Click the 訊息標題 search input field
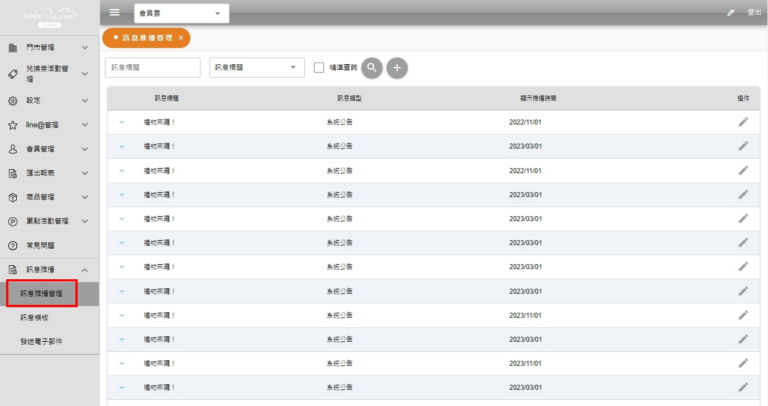 pyautogui.click(x=152, y=67)
